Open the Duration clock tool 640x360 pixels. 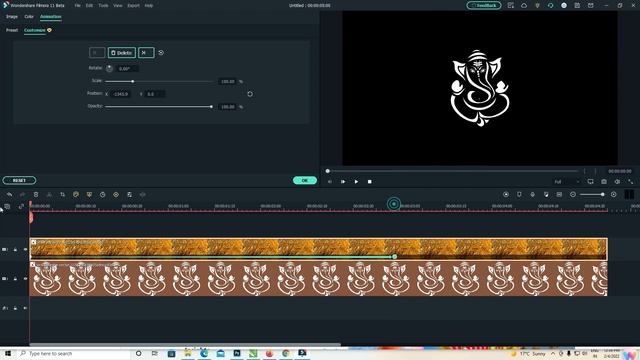(102, 195)
